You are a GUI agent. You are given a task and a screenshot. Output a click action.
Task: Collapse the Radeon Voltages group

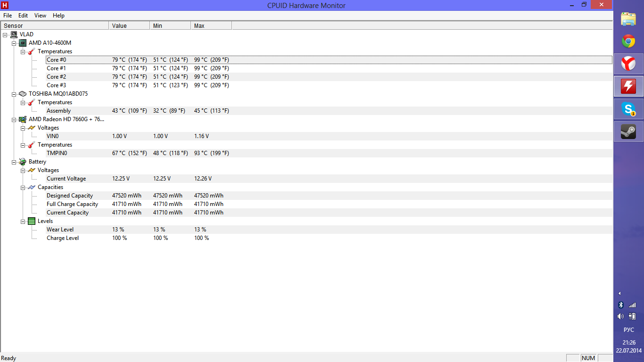[23, 128]
